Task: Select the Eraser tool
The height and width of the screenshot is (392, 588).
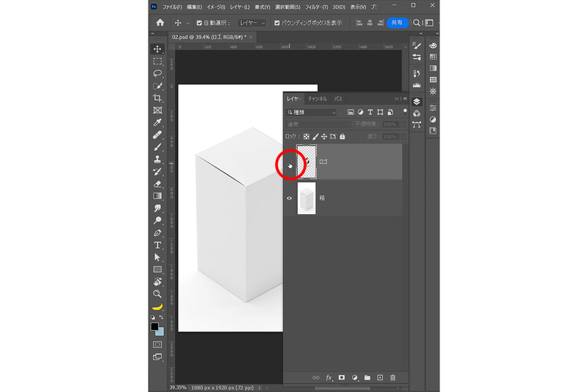Action: [157, 184]
